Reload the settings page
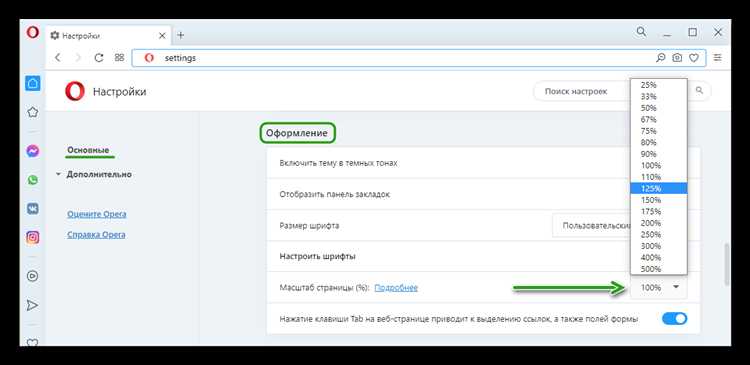Screen dimensions: 750x365 click(x=99, y=58)
